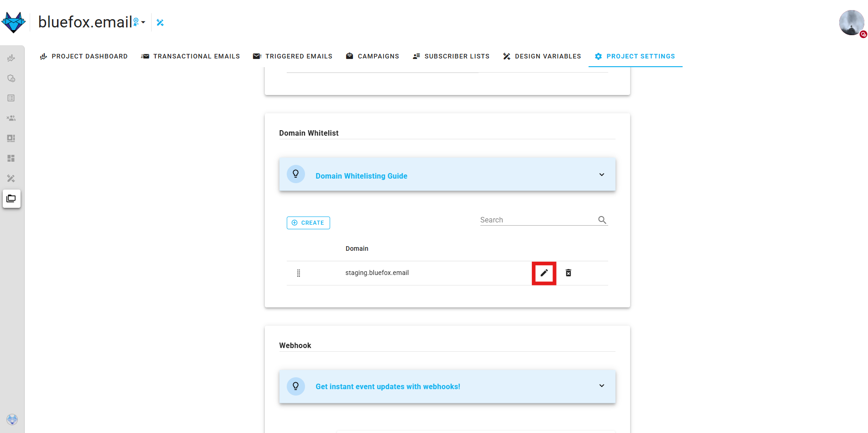Open the Campaigns tab
Image resolution: width=868 pixels, height=433 pixels.
(372, 56)
